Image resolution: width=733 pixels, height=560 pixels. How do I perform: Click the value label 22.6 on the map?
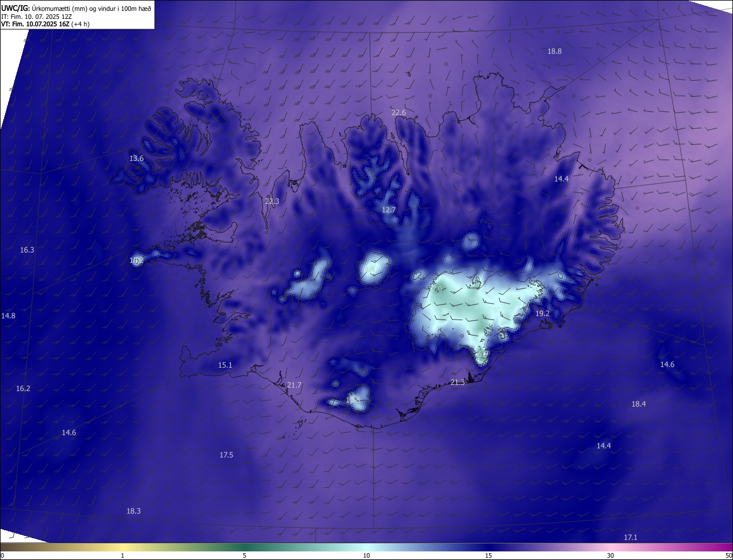tap(399, 112)
